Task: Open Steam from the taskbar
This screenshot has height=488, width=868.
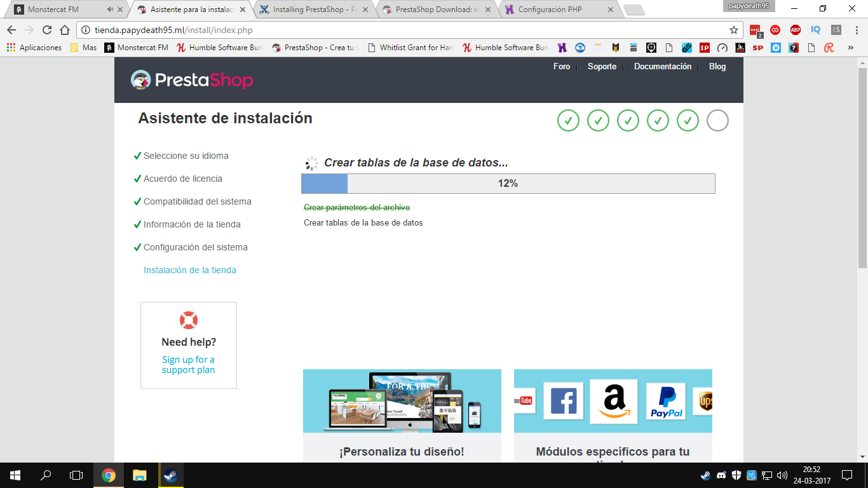Action: pyautogui.click(x=170, y=475)
